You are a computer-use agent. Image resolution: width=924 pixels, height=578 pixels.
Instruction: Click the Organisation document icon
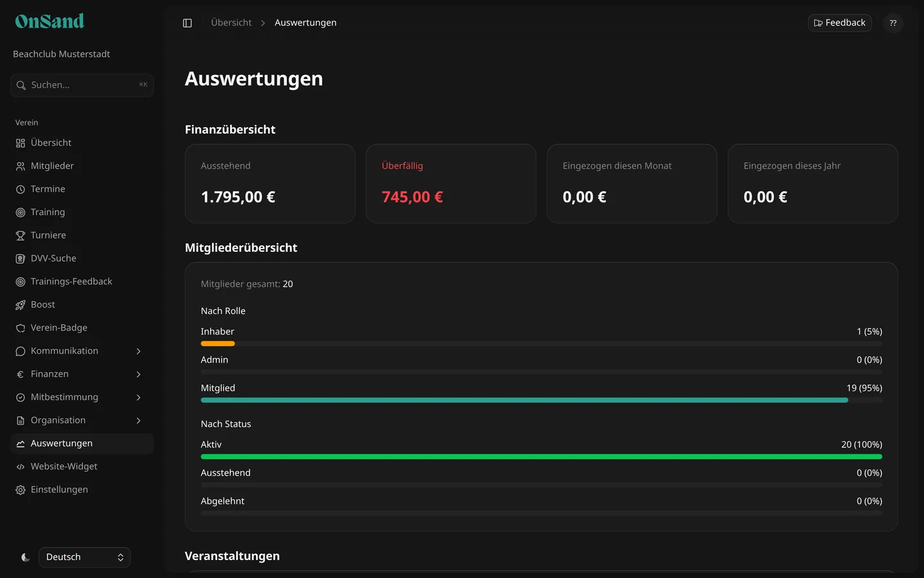pos(21,421)
